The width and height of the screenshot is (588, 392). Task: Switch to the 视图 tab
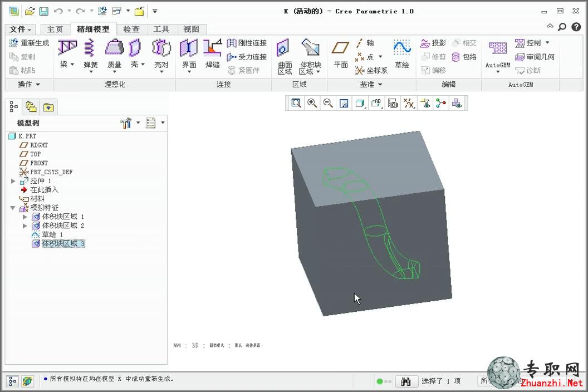(191, 30)
